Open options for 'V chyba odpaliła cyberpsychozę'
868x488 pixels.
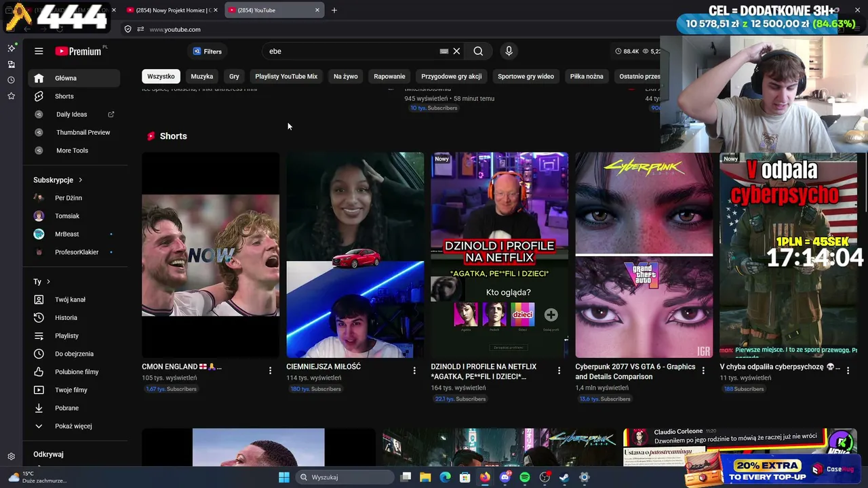848,369
